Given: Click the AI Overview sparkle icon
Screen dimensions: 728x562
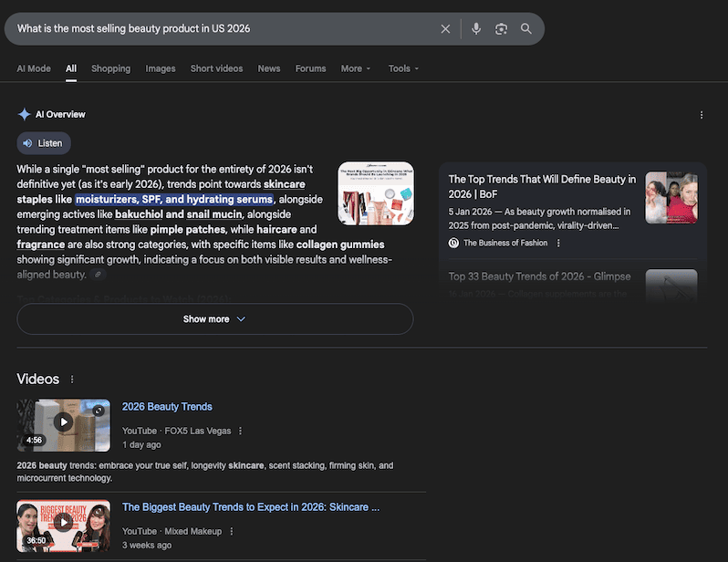Looking at the screenshot, I should click(x=24, y=114).
